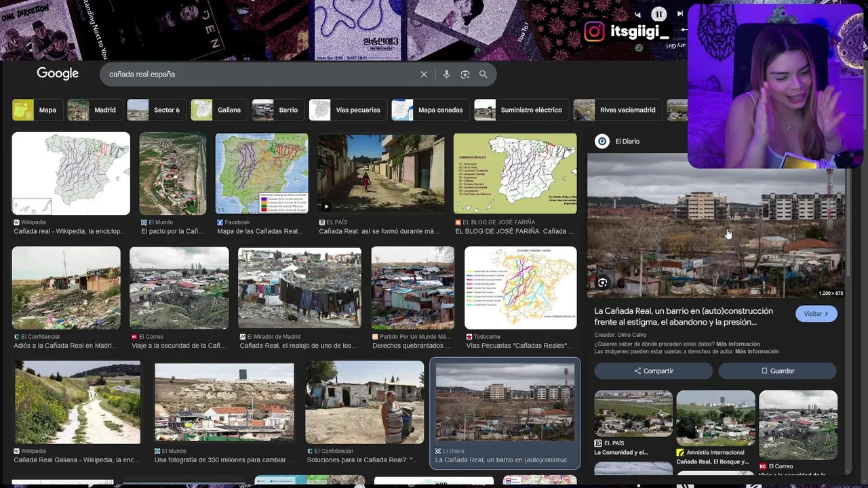
Task: Select the Rivas vaciamadrid filter chip
Action: (x=617, y=110)
